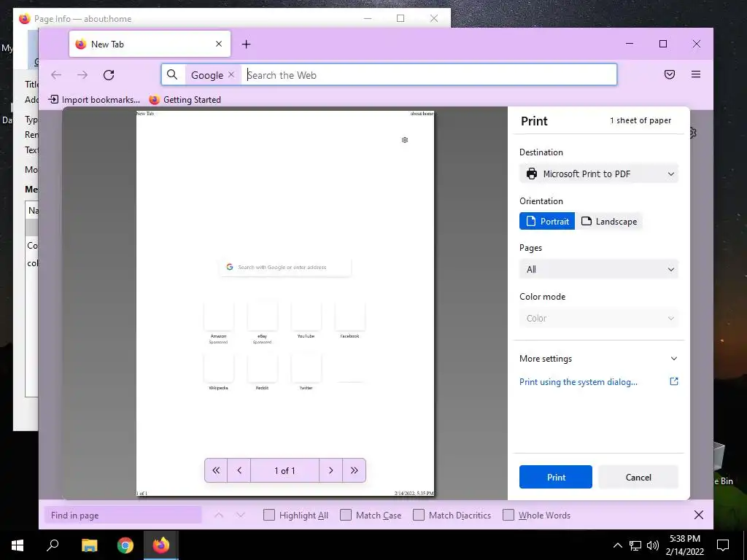Open File Explorer from the taskbar
This screenshot has height=560, width=747.
coord(89,545)
